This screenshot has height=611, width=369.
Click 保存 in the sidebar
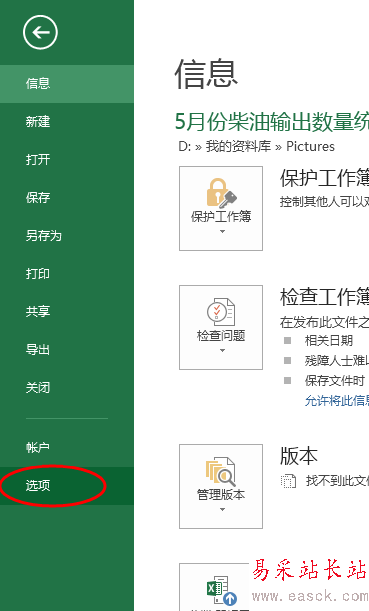tap(67, 198)
